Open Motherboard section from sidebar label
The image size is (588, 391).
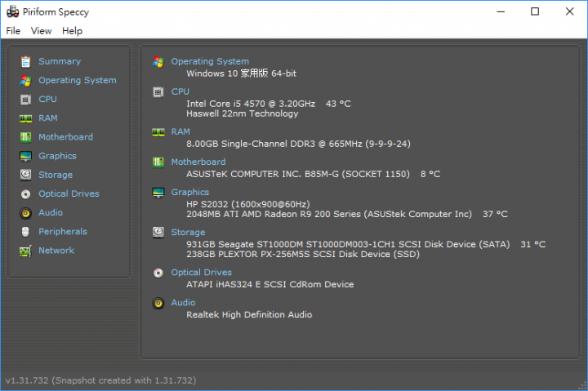(65, 137)
